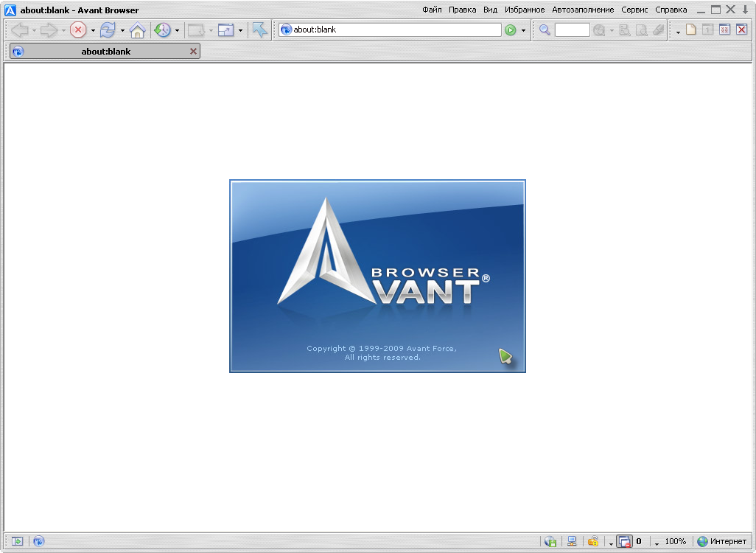Open the Forward history dropdown arrow
The image size is (756, 553).
63,30
